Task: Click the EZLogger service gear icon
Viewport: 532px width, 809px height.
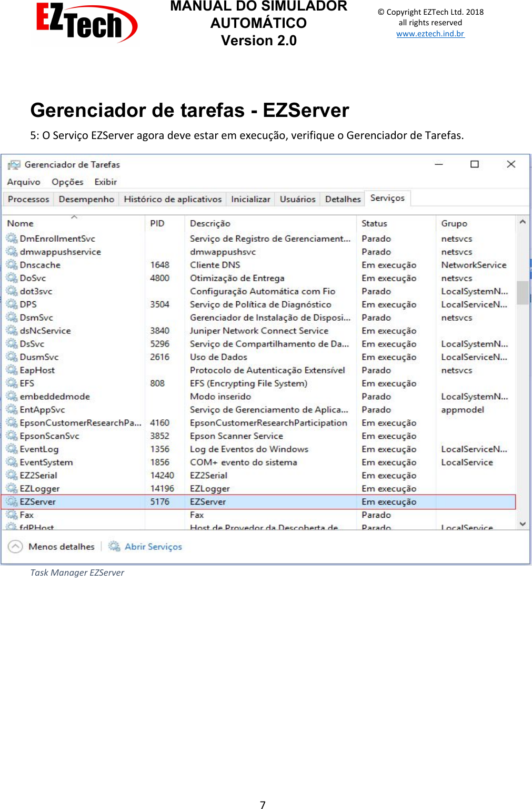Action: coord(12,488)
